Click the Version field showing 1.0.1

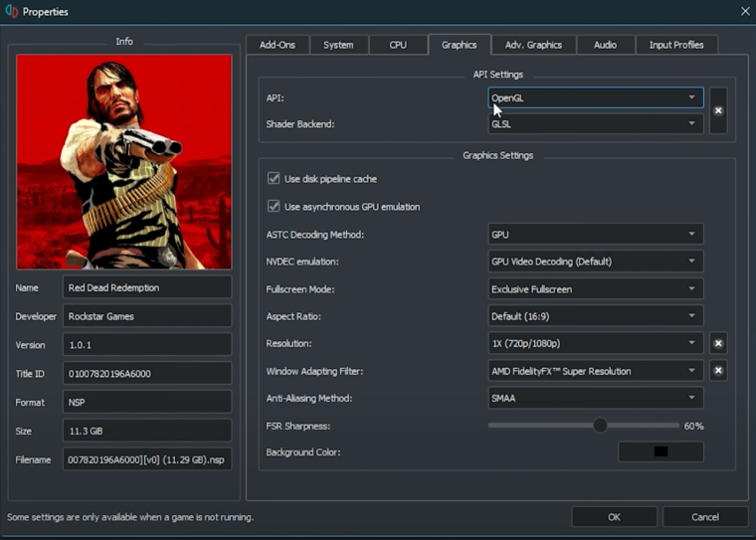click(x=147, y=345)
